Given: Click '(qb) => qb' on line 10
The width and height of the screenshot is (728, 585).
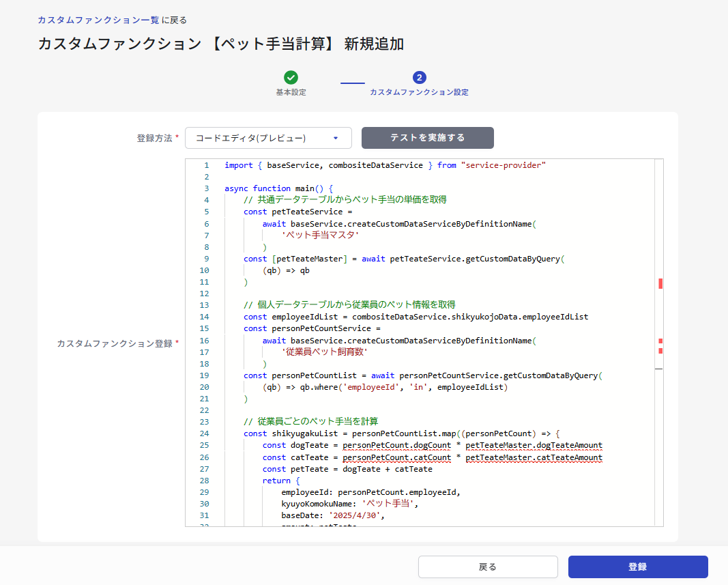Looking at the screenshot, I should pos(286,270).
